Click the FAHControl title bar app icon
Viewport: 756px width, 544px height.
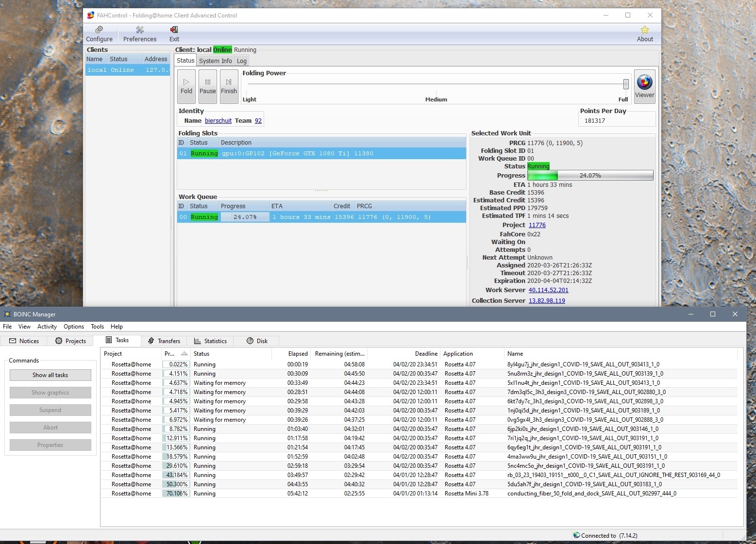pyautogui.click(x=90, y=16)
